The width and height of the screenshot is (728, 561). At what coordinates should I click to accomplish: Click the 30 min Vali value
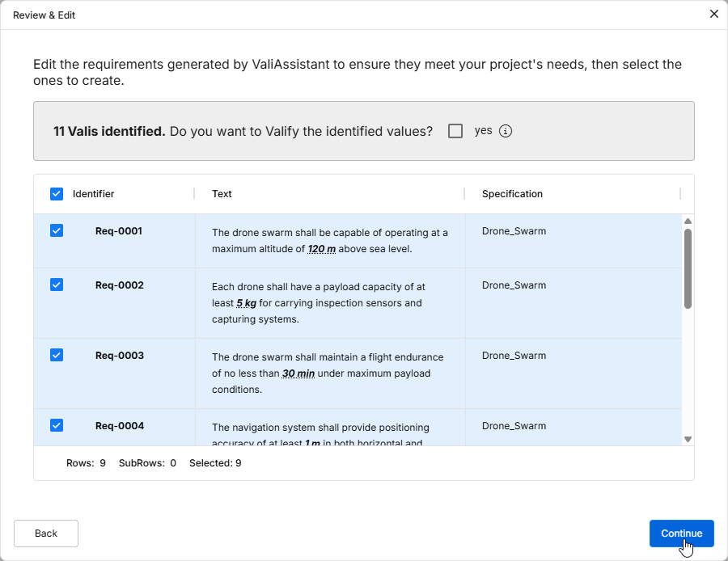[298, 373]
